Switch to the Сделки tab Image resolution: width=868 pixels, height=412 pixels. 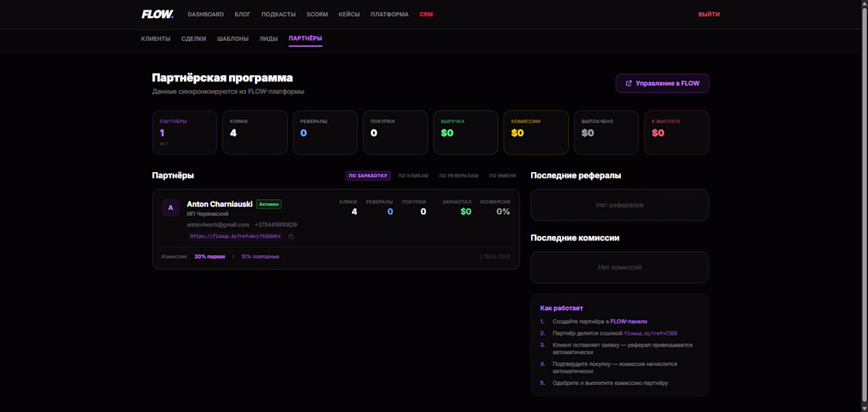click(x=194, y=39)
